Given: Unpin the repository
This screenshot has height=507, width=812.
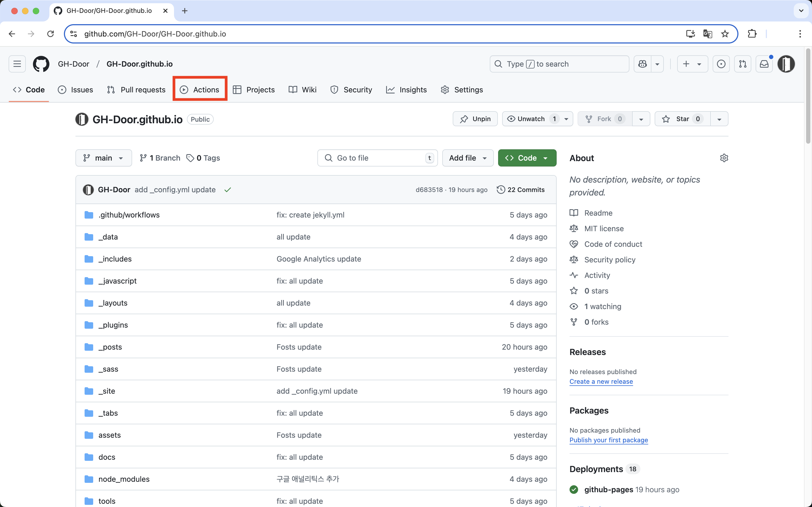Looking at the screenshot, I should [x=475, y=119].
